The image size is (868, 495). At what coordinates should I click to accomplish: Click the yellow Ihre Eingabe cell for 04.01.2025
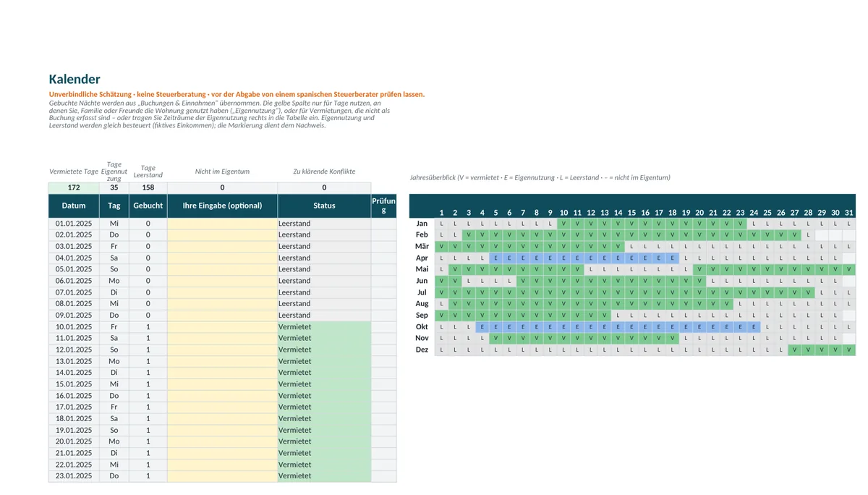coord(222,258)
